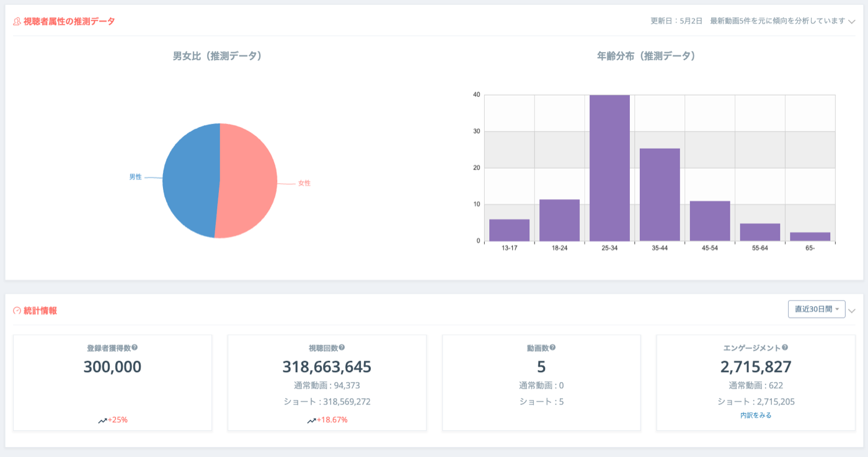Select the blue 男性 pie slice
The image size is (868, 457).
pos(189,180)
